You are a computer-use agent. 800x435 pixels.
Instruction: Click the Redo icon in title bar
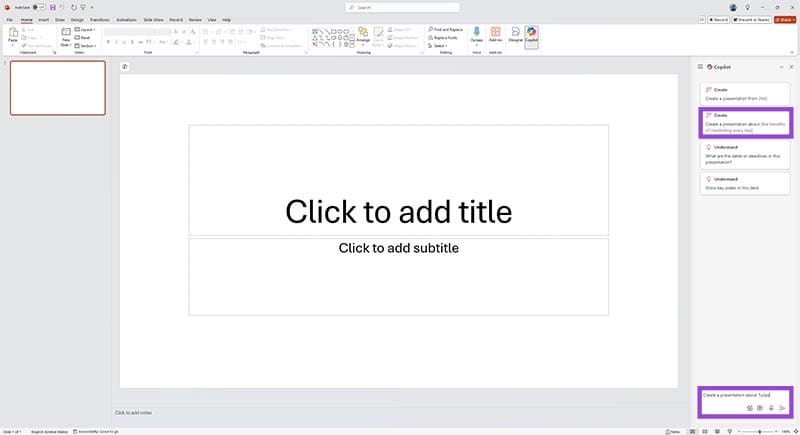[73, 8]
